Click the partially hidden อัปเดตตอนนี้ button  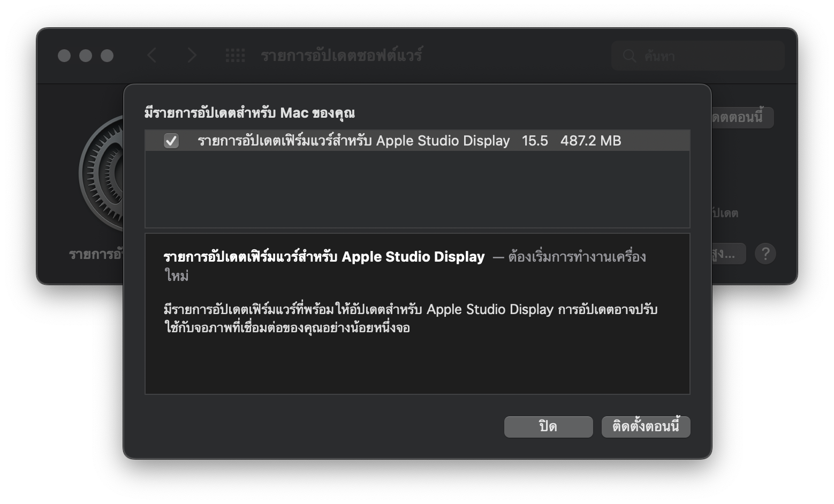pos(742,117)
